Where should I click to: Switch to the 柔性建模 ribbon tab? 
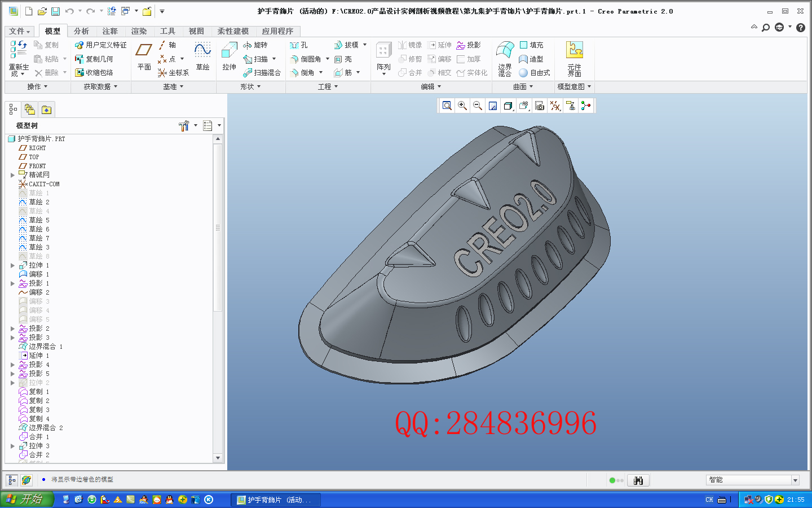pos(233,31)
